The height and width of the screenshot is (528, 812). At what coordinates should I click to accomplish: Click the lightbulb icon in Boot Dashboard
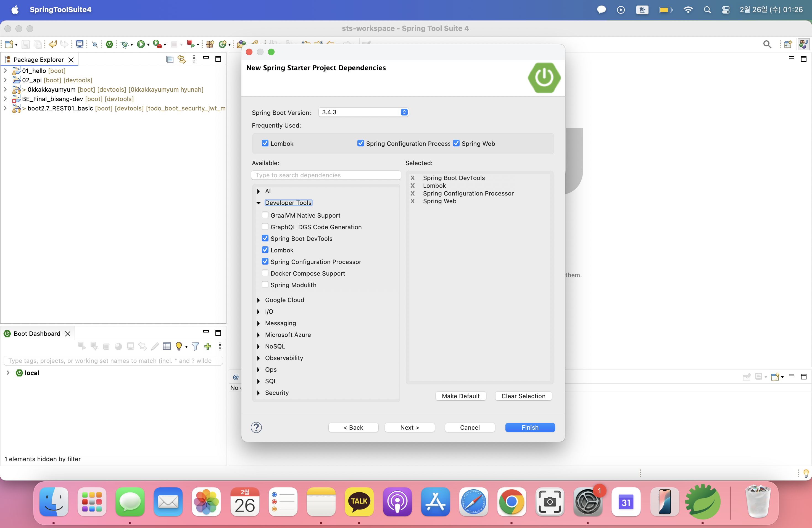click(x=179, y=347)
